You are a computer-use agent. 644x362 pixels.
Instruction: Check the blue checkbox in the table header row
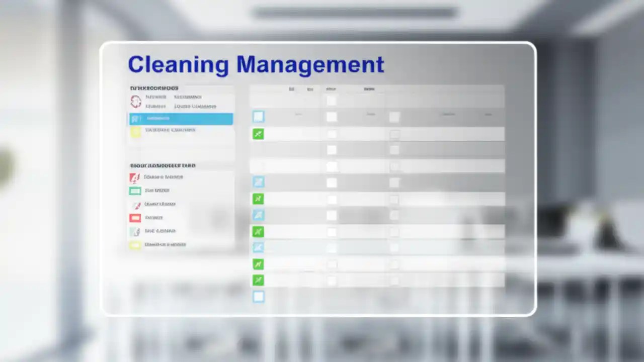[258, 117]
